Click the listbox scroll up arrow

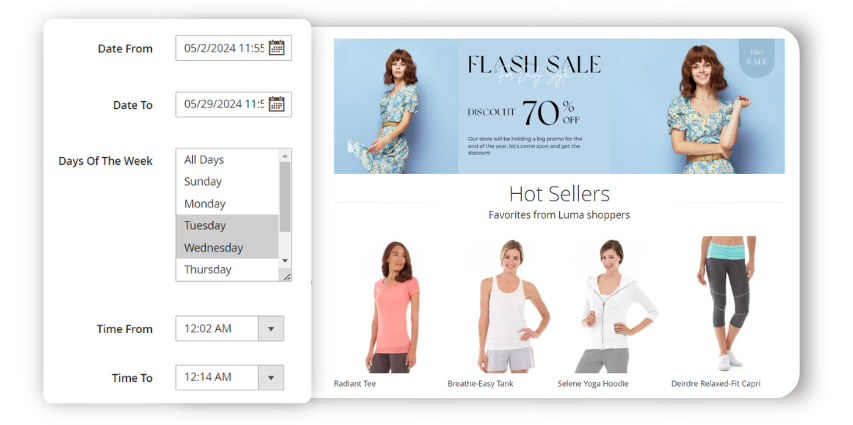[x=285, y=156]
